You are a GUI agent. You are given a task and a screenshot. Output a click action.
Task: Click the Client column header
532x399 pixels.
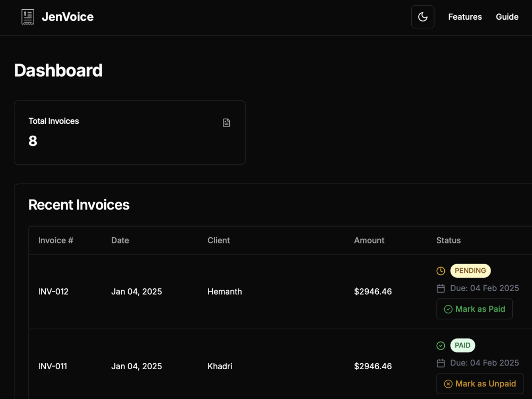[219, 240]
